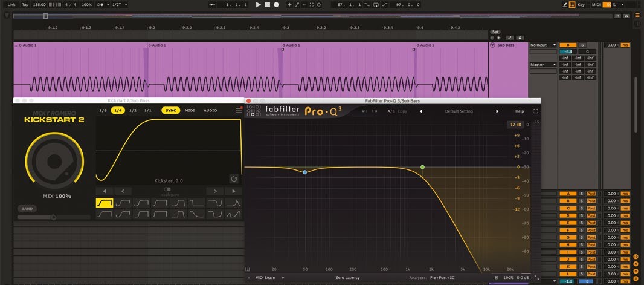Open the MIDI Learn dropdown arrow
This screenshot has height=285, width=644.
coord(283,278)
